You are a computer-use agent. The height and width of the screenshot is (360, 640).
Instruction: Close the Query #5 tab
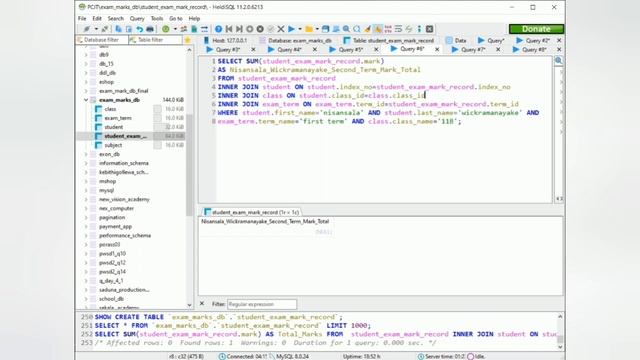click(x=376, y=49)
